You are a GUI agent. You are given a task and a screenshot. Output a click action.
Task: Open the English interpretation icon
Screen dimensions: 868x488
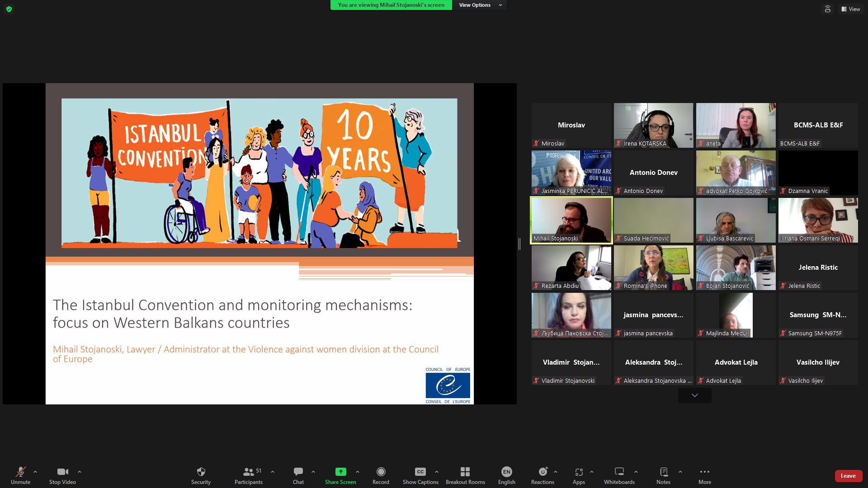507,472
